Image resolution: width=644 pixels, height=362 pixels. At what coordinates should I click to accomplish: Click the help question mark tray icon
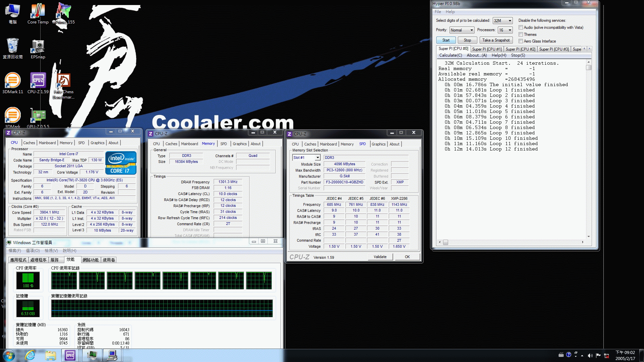pyautogui.click(x=569, y=355)
